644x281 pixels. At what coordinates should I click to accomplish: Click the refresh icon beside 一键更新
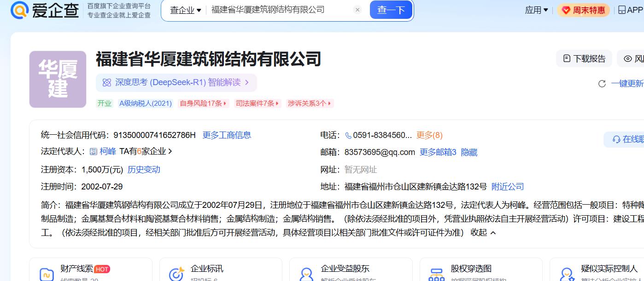pos(602,84)
